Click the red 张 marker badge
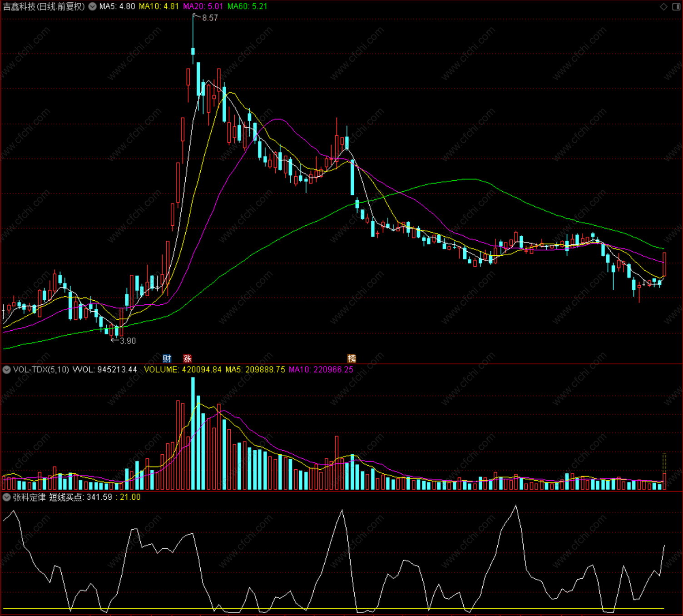Viewport: 683px width, 616px height. click(188, 358)
